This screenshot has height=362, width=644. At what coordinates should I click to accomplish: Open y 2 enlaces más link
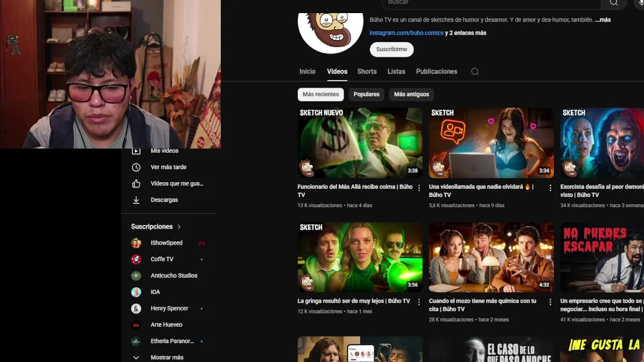click(466, 33)
